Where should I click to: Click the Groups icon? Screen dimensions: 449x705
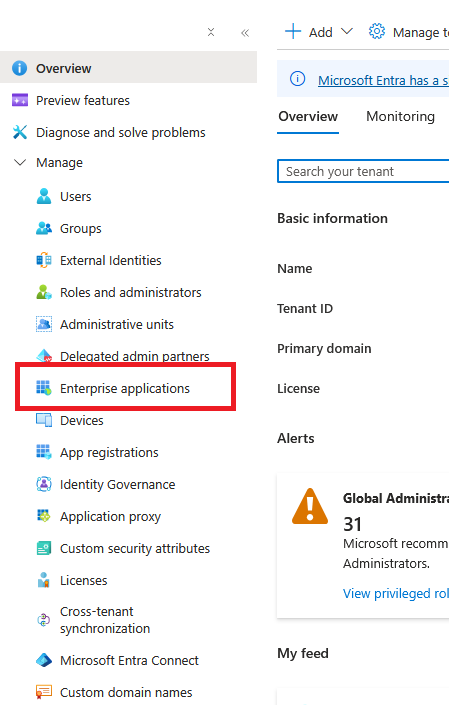point(44,228)
